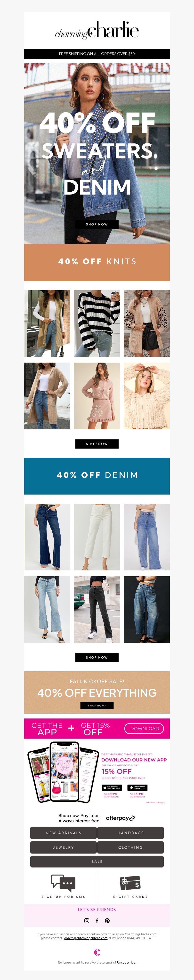The height and width of the screenshot is (980, 194).
Task: Open the New Arrivals category
Action: pyautogui.click(x=64, y=833)
